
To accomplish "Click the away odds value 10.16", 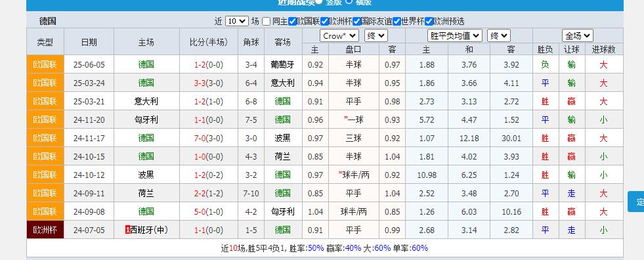I will click(x=511, y=212).
